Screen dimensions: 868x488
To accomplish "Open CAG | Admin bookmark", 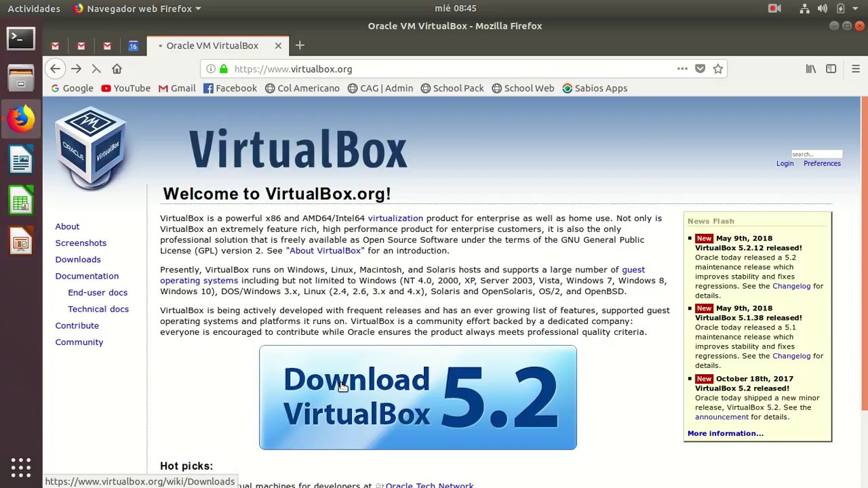I will (x=380, y=88).
